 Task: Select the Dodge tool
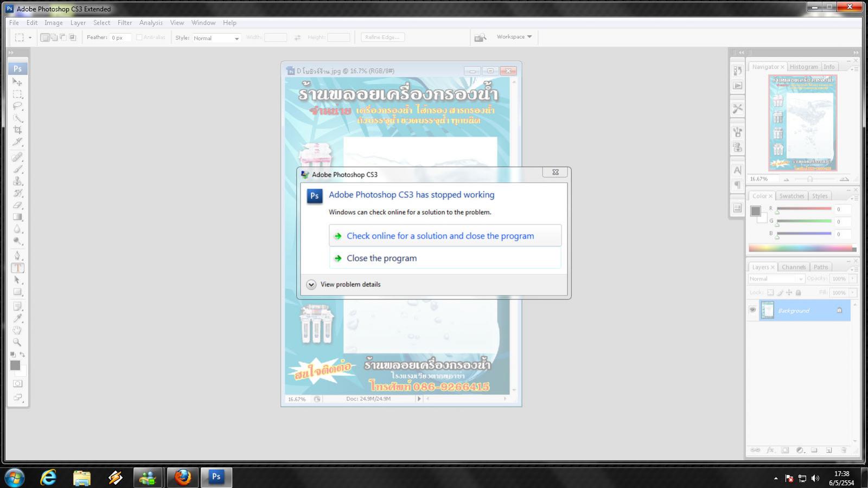[x=17, y=241]
